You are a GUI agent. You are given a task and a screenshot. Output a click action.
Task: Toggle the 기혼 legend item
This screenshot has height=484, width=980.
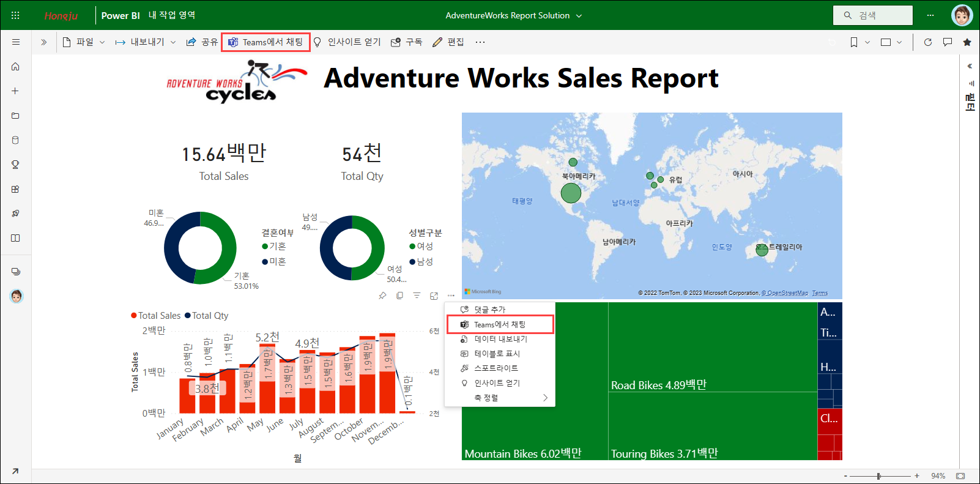pyautogui.click(x=274, y=246)
